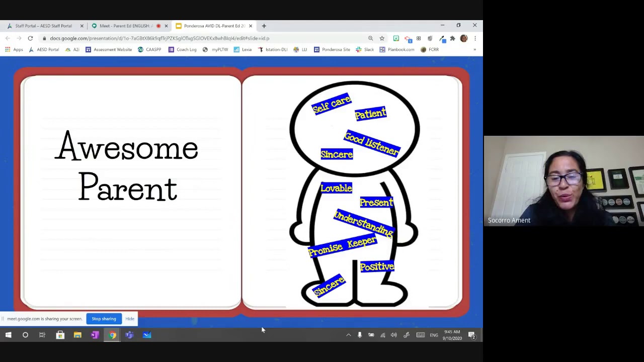Click Socorro Ament's video thumbnail
Viewport: 644px width, 362px height.
point(563,181)
